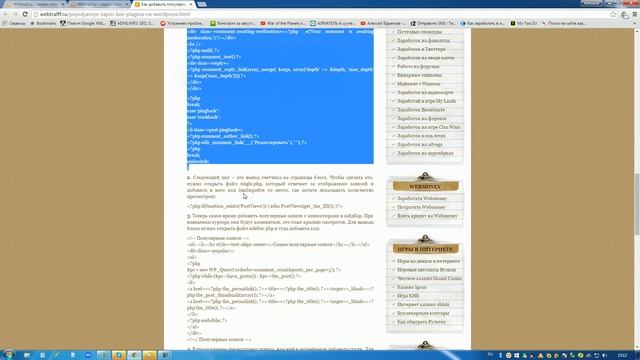Go back with the browser back arrow
Image resolution: width=640 pixels, height=360 pixels.
(x=6, y=14)
